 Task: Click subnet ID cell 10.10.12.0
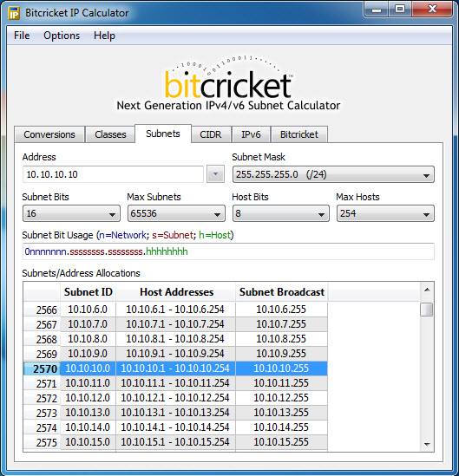(x=88, y=398)
